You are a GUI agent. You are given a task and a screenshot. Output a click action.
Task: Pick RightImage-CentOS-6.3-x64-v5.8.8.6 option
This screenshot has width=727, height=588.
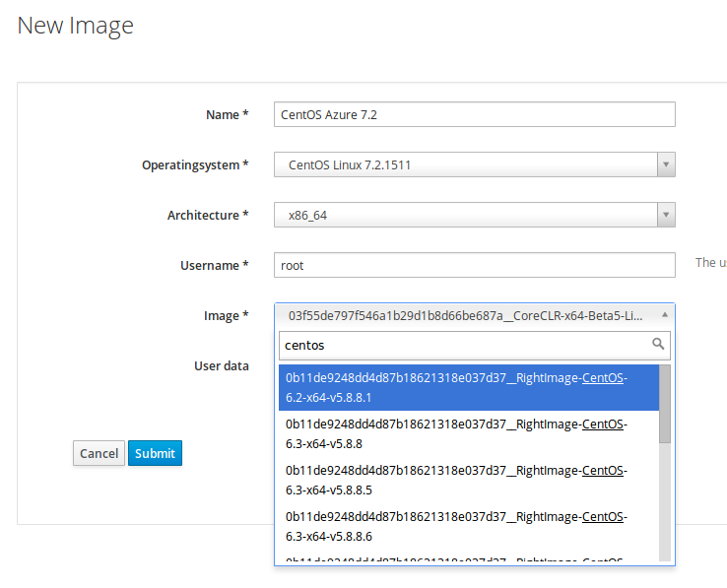coord(469,527)
